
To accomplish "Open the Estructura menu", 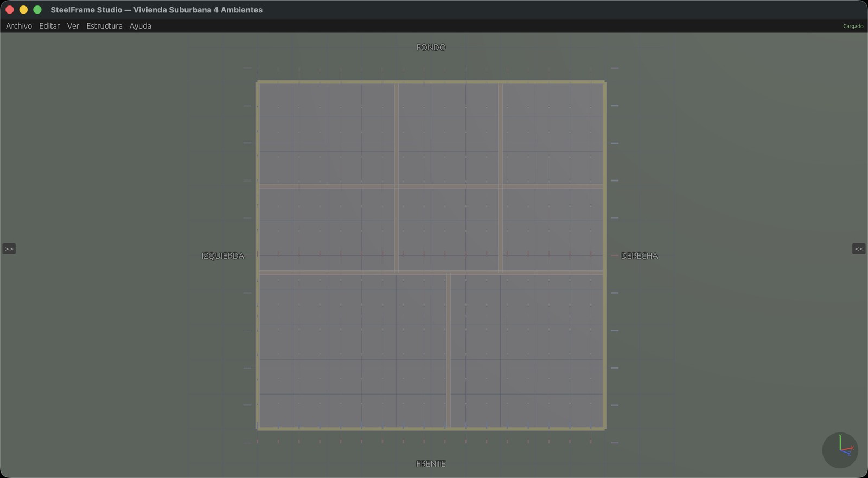I will point(104,26).
